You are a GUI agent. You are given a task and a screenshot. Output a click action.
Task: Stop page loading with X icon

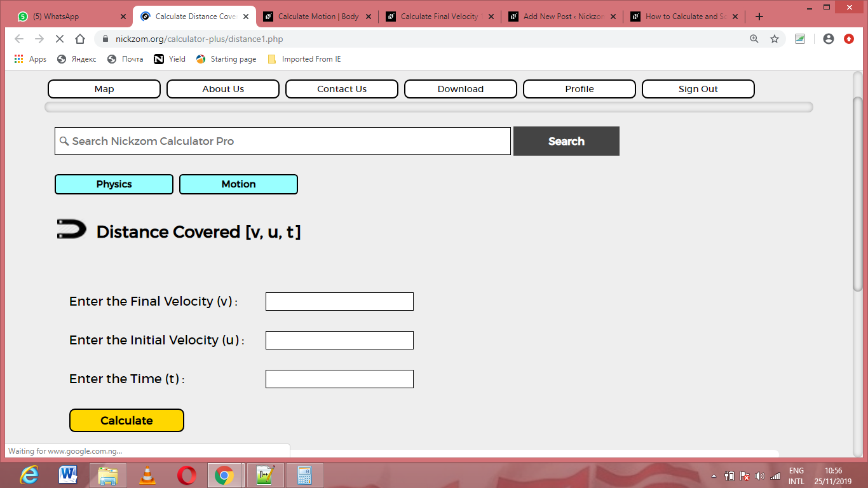[x=59, y=39]
